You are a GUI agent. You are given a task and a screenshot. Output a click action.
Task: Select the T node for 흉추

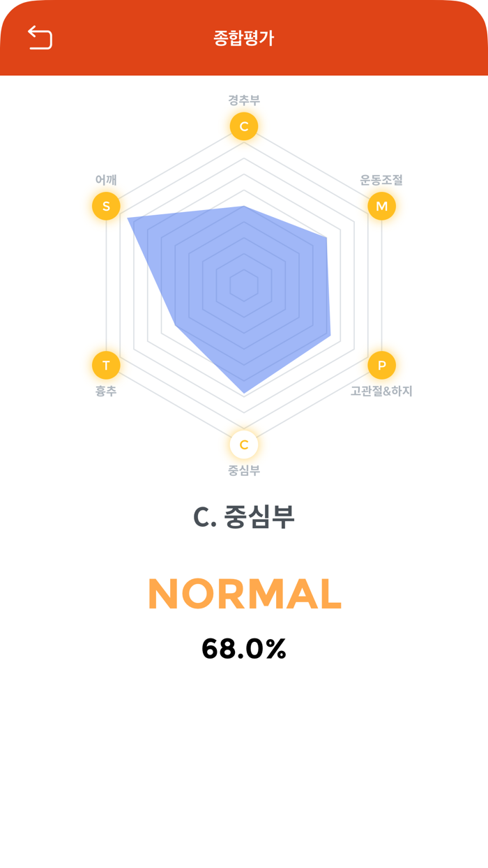(x=106, y=365)
